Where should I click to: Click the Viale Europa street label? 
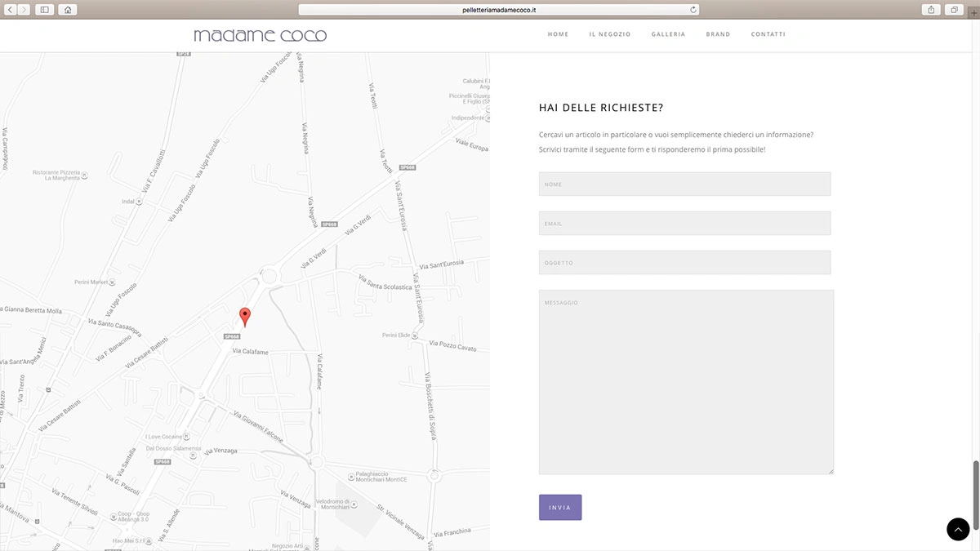point(471,144)
